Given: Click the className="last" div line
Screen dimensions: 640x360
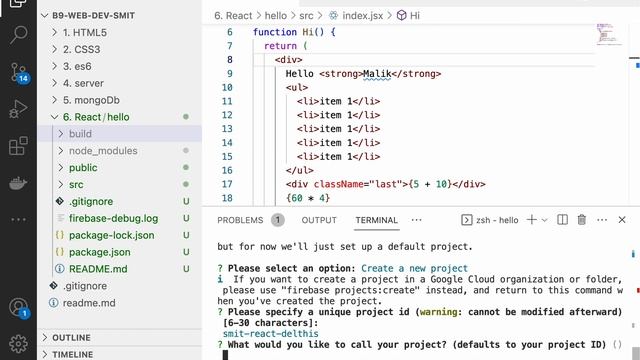Looking at the screenshot, I should click(385, 184).
